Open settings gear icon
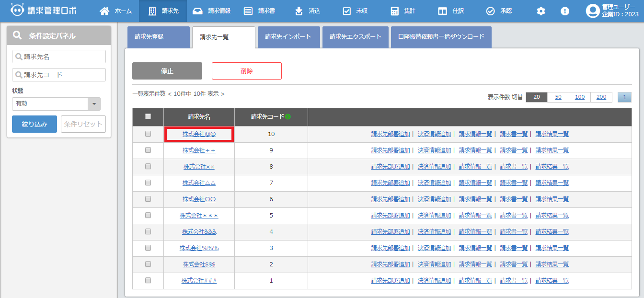The height and width of the screenshot is (298, 644). (541, 11)
